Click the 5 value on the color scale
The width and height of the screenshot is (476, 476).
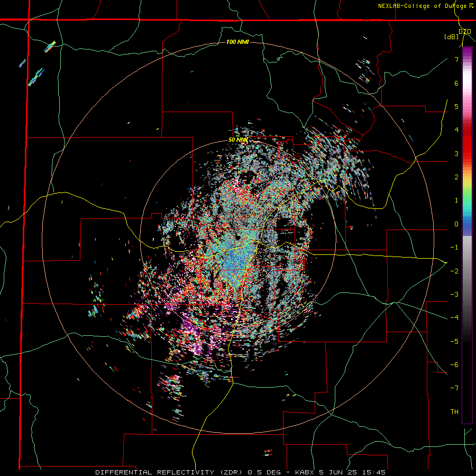click(x=456, y=106)
